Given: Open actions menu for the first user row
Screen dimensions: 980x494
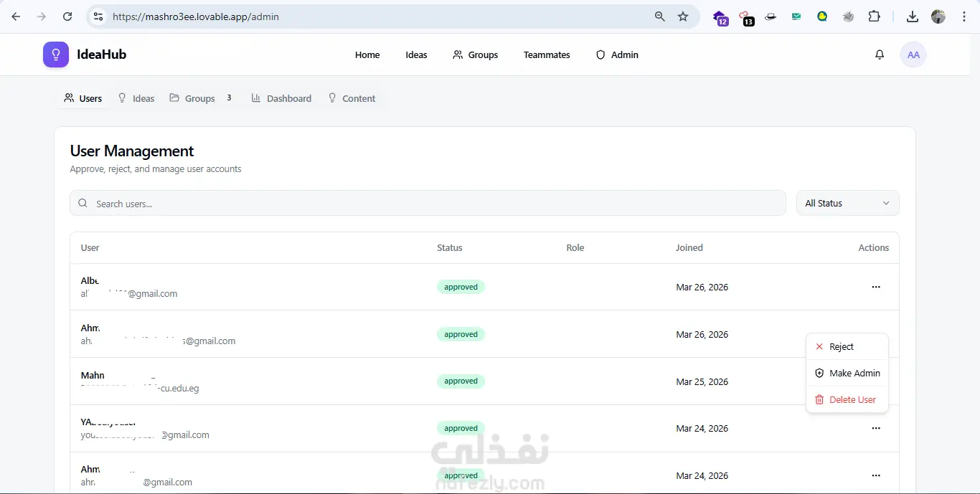Looking at the screenshot, I should [876, 287].
